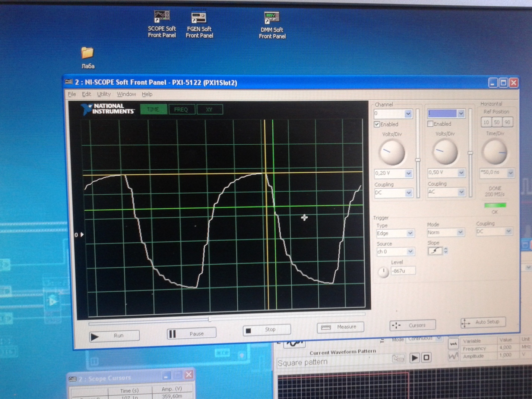Click the Measure button

[x=340, y=327]
